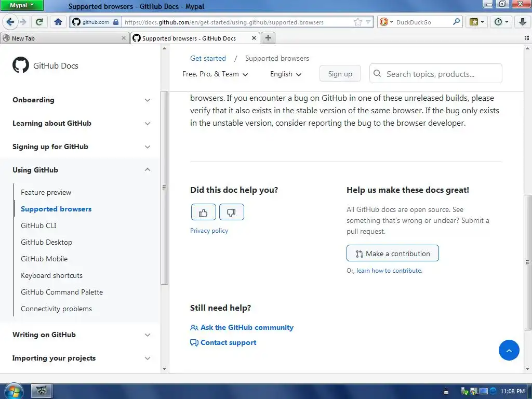The height and width of the screenshot is (399, 532).
Task: Select the Supported browsers - GitHub Docs tab
Action: tap(195, 38)
